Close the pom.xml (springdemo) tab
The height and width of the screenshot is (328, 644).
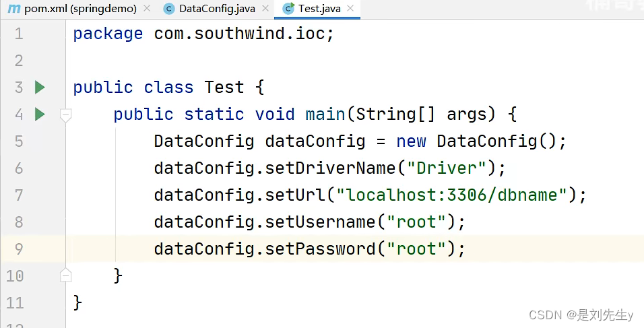147,8
